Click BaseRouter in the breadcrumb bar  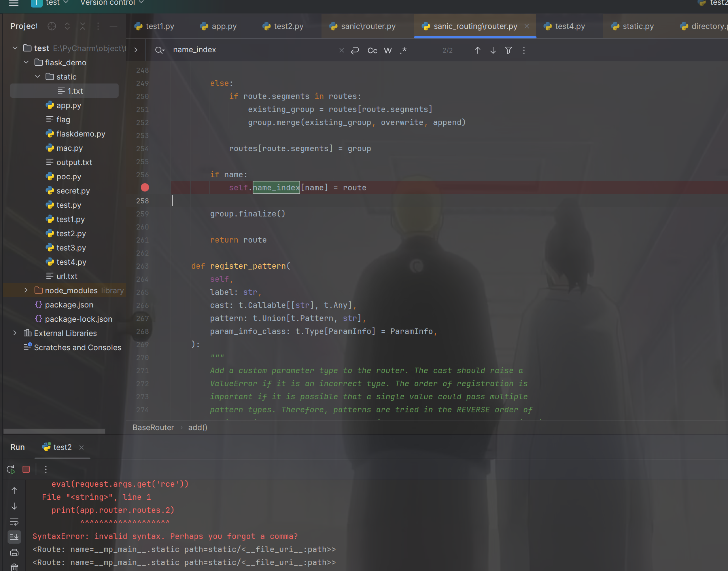tap(153, 427)
